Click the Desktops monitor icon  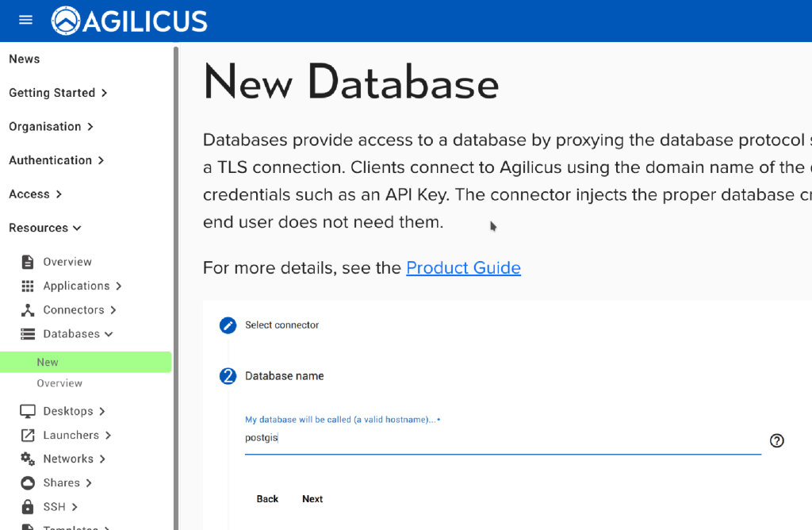coord(28,411)
